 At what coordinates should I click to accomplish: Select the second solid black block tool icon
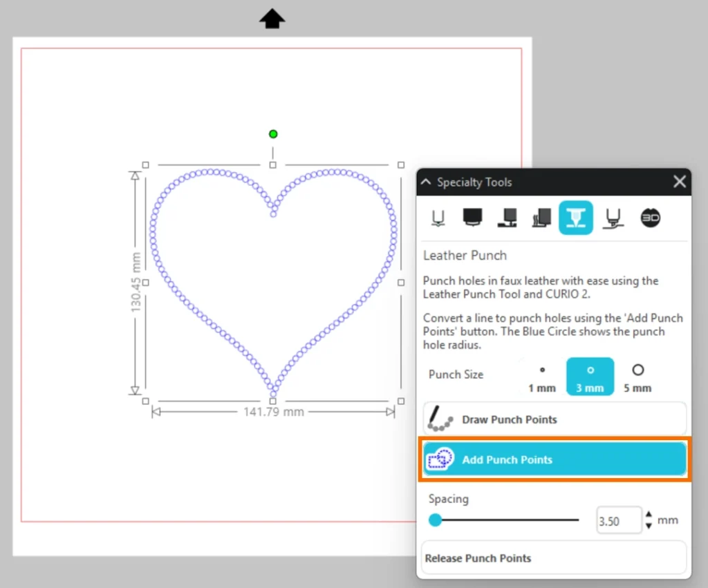[x=473, y=218]
